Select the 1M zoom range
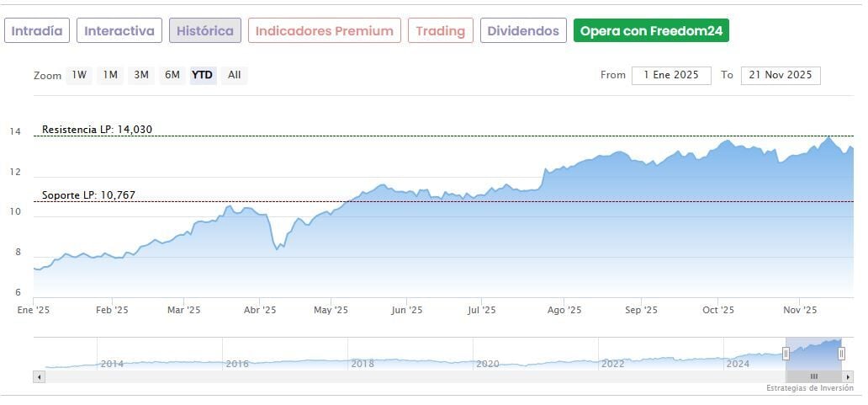 click(110, 75)
